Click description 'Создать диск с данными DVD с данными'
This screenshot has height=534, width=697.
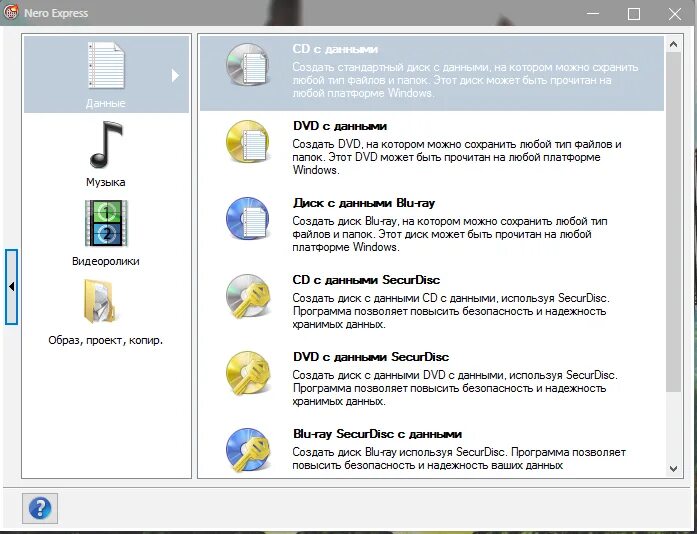click(x=455, y=388)
